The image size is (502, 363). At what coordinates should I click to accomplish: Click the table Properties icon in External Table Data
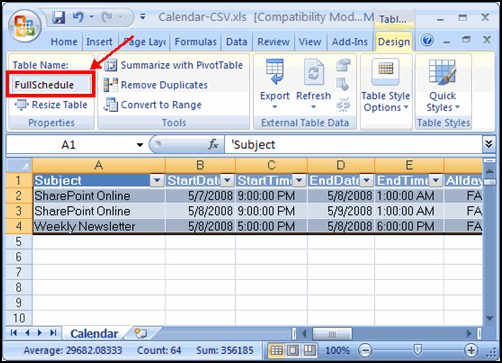[x=344, y=65]
